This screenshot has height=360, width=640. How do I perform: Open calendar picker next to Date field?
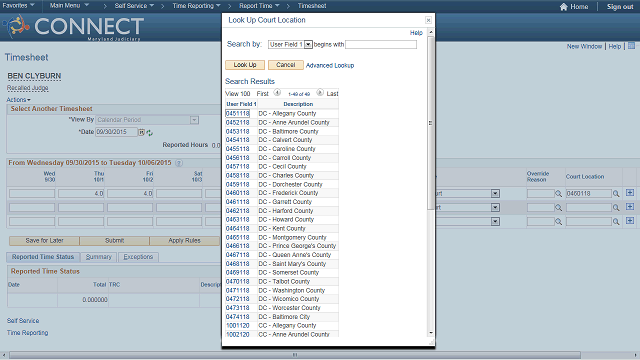(x=141, y=132)
